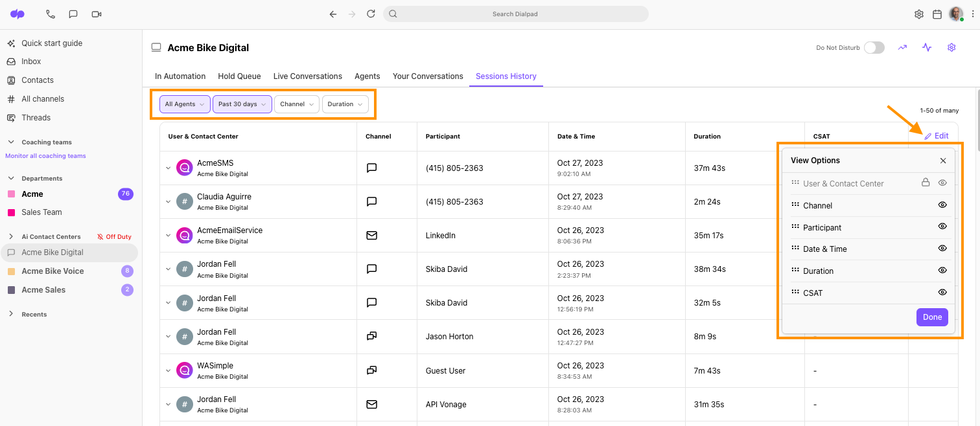Click the Search Dialpad field
Viewport: 980px width, 426px height.
pyautogui.click(x=515, y=14)
